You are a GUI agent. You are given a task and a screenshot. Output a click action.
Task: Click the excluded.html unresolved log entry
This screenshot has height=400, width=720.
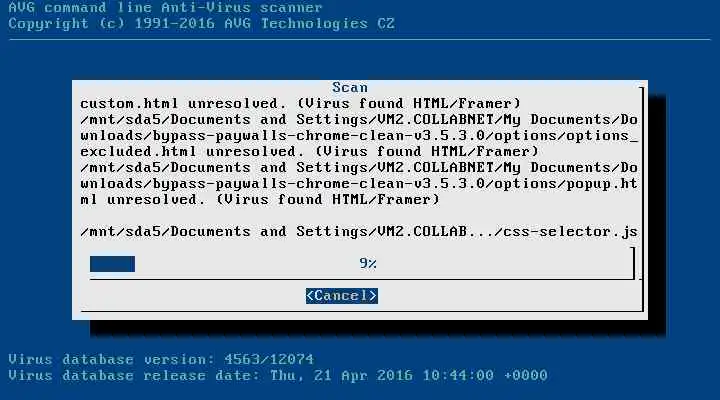click(x=309, y=152)
